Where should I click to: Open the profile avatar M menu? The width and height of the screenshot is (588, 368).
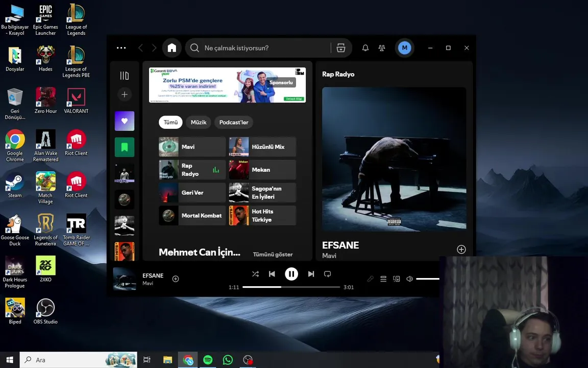pyautogui.click(x=404, y=48)
